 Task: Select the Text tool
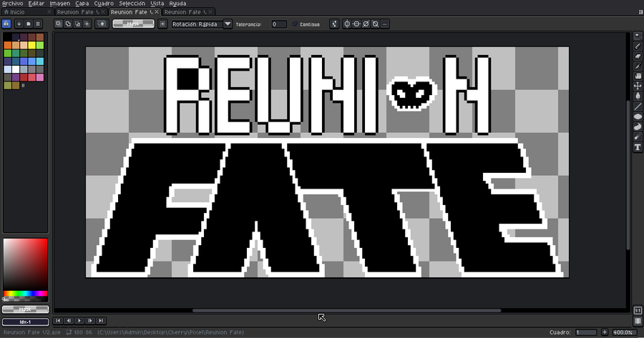coord(638,147)
